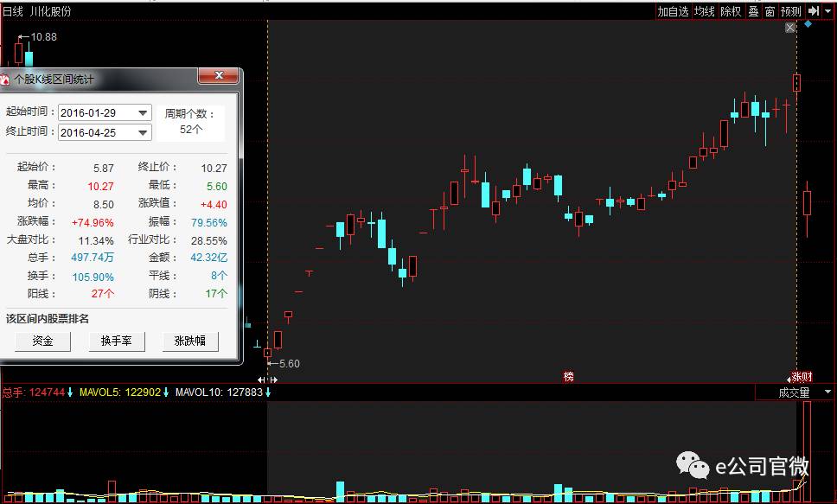Toggle the 叠 overlay option
This screenshot has width=837, height=504.
[753, 11]
